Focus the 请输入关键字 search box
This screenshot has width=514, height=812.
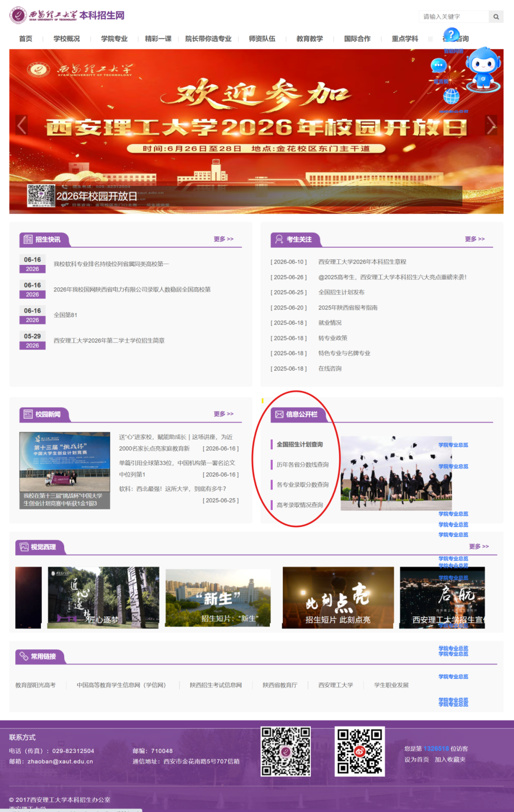(x=454, y=17)
